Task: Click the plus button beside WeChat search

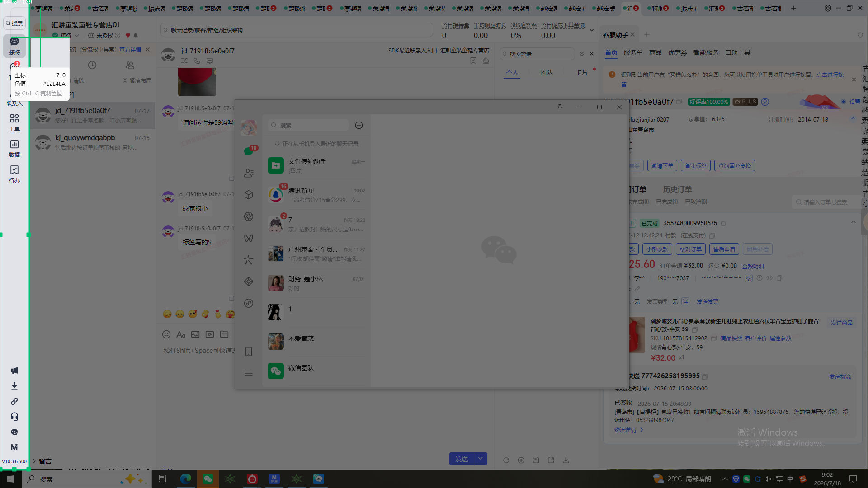Action: 359,125
